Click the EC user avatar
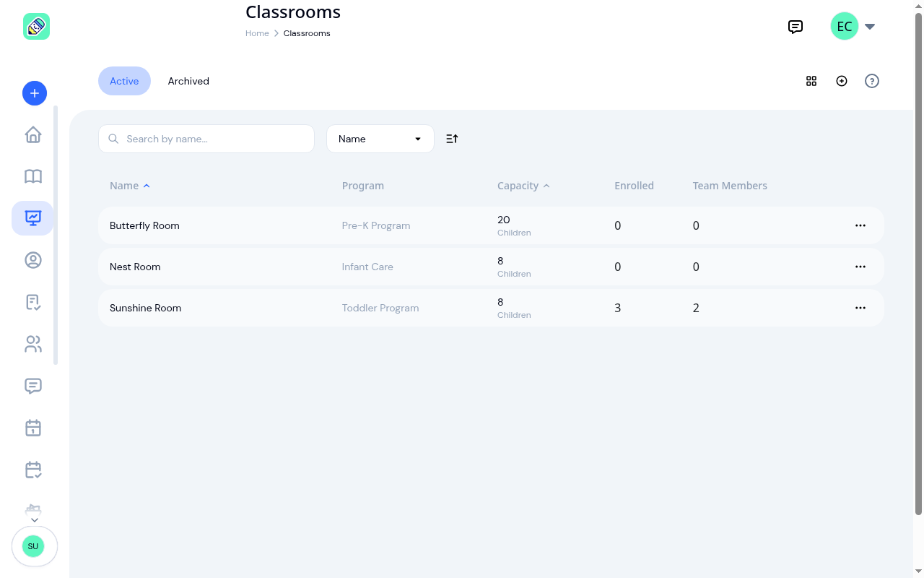 coord(845,27)
